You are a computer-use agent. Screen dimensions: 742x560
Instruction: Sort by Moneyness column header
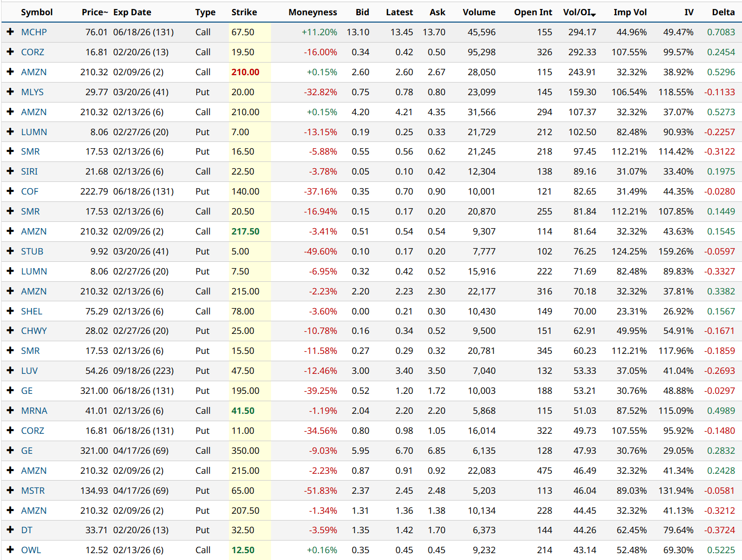pyautogui.click(x=313, y=12)
